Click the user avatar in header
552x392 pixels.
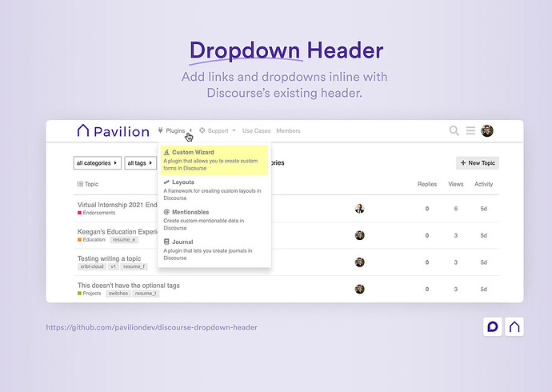(487, 131)
